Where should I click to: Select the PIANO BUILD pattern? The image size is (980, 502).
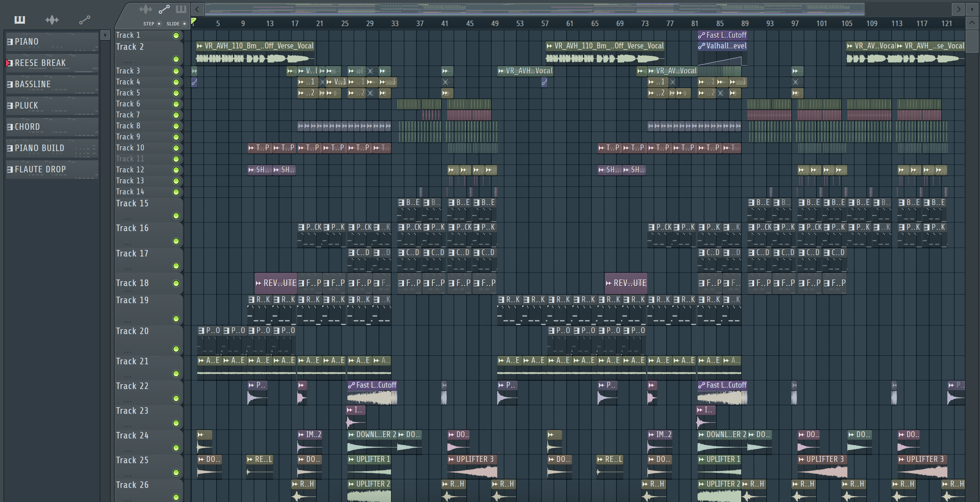click(x=52, y=148)
